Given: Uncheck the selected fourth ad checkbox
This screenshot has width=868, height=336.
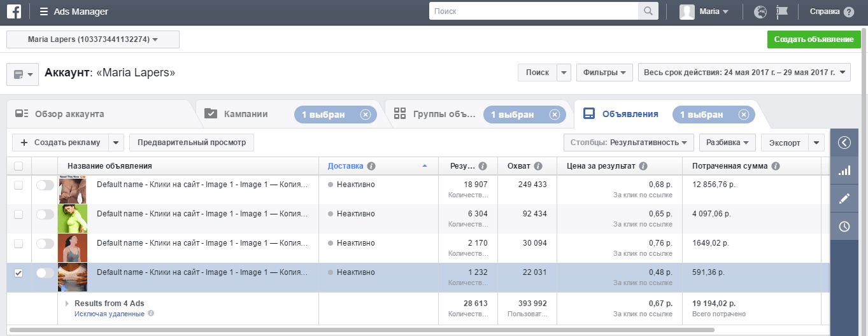Looking at the screenshot, I should click(x=18, y=273).
